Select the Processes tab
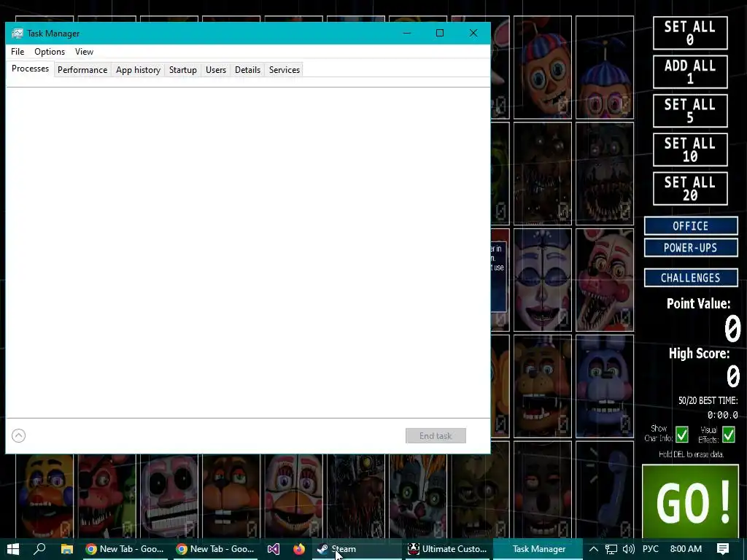The width and height of the screenshot is (747, 560). 30,69
